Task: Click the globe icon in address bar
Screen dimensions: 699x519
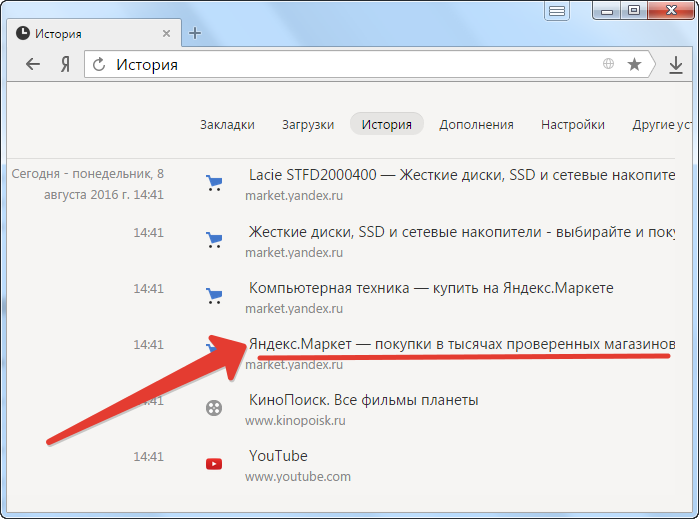Action: [608, 65]
